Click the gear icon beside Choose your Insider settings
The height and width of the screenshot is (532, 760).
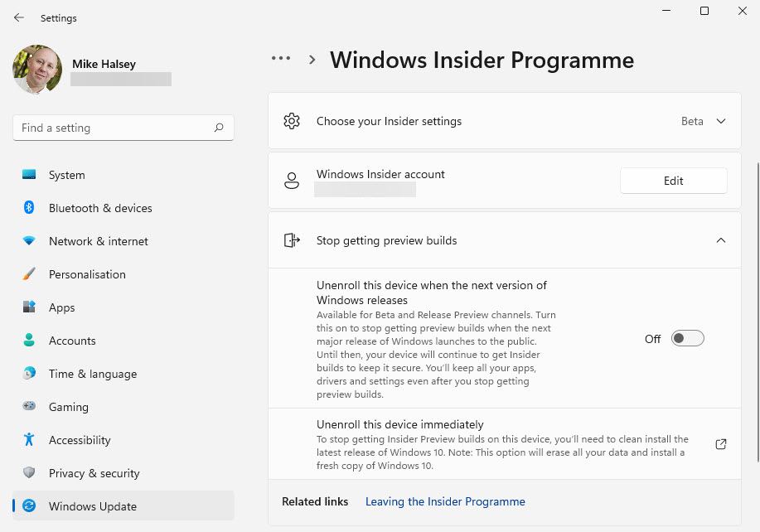click(x=292, y=121)
